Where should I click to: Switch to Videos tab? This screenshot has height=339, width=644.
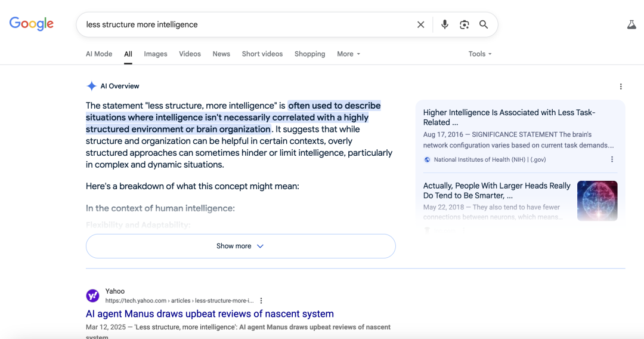(x=190, y=54)
